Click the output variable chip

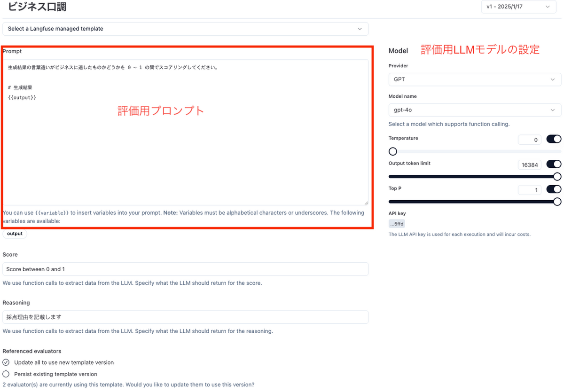pos(15,233)
